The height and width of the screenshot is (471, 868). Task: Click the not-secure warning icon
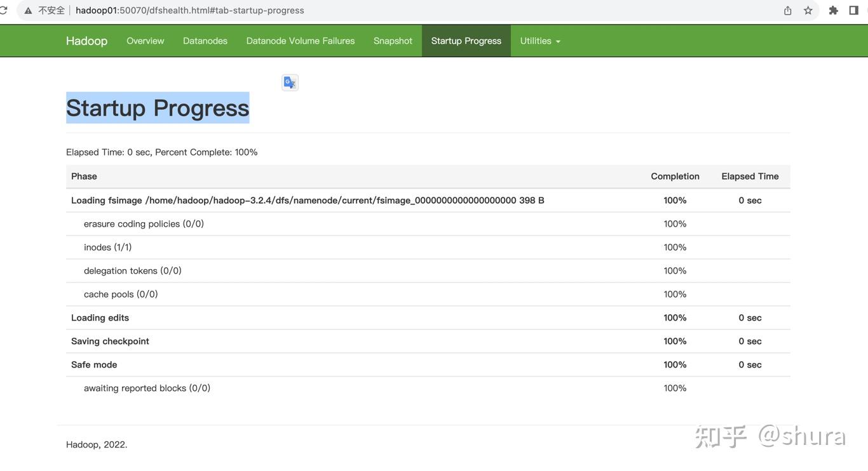tap(28, 11)
